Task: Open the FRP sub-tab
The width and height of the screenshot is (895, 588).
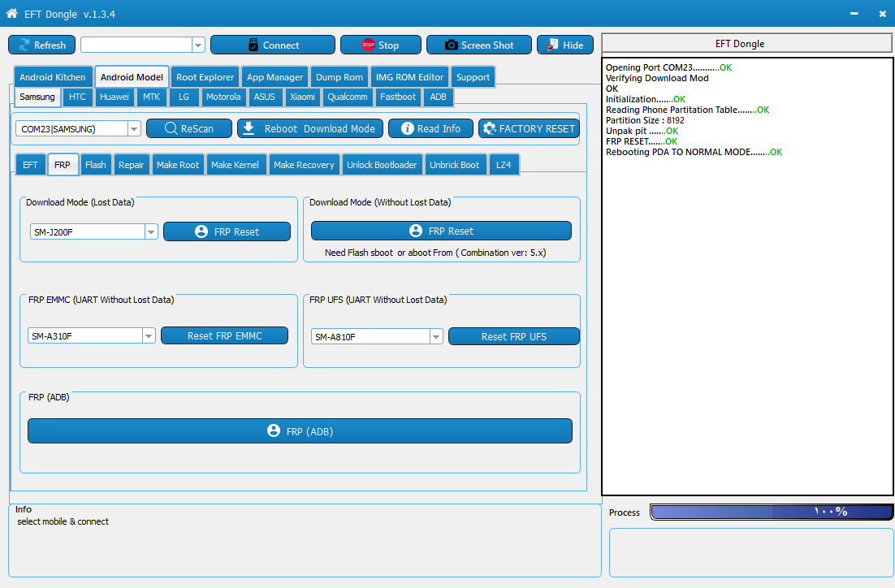Action: pyautogui.click(x=63, y=165)
